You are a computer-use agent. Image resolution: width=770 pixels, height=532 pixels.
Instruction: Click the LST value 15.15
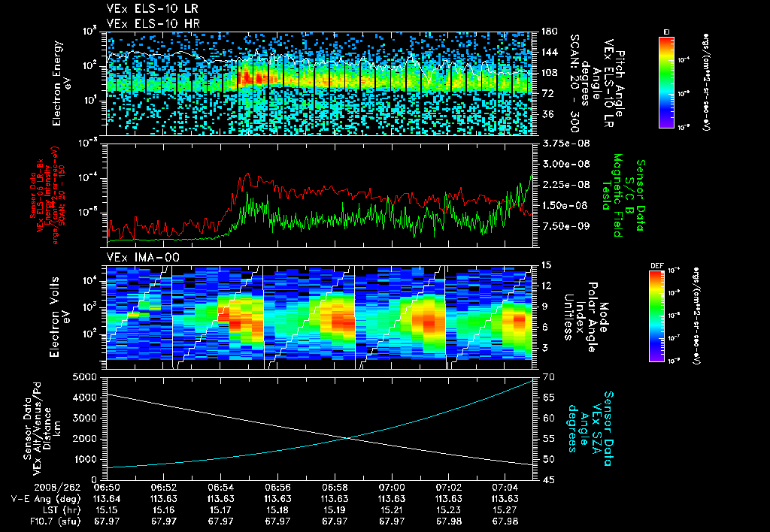(x=107, y=510)
